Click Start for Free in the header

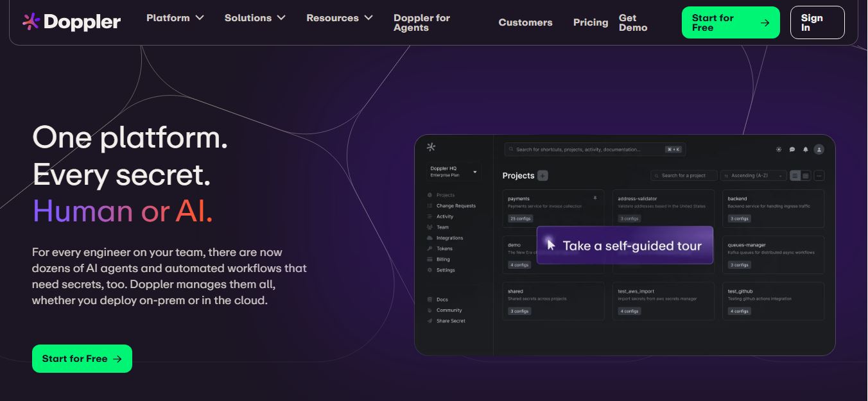731,22
